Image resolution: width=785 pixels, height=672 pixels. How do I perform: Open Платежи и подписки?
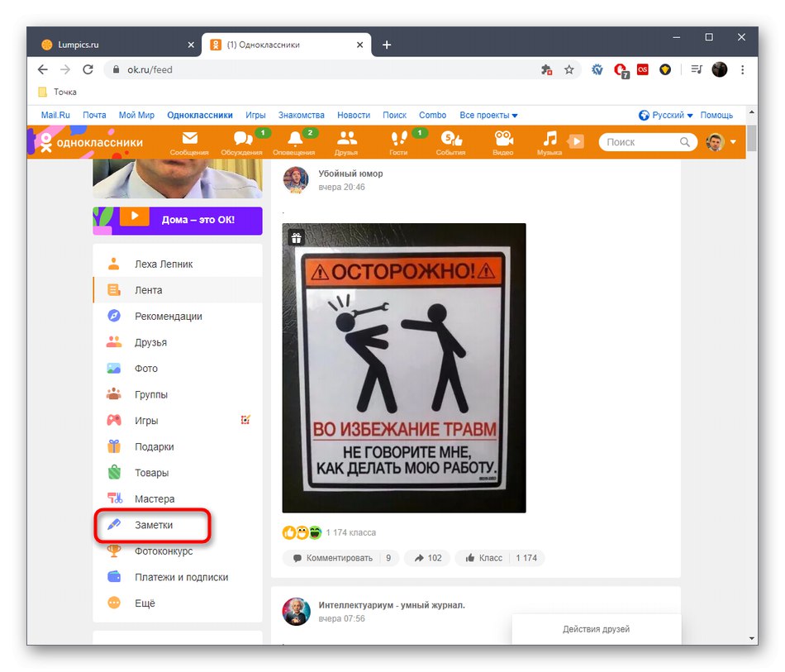[178, 577]
